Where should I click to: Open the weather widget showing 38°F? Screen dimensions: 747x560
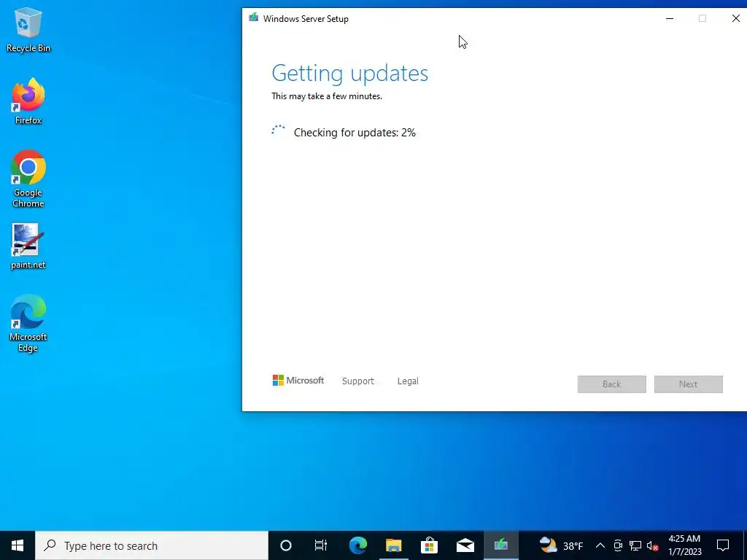(x=561, y=545)
